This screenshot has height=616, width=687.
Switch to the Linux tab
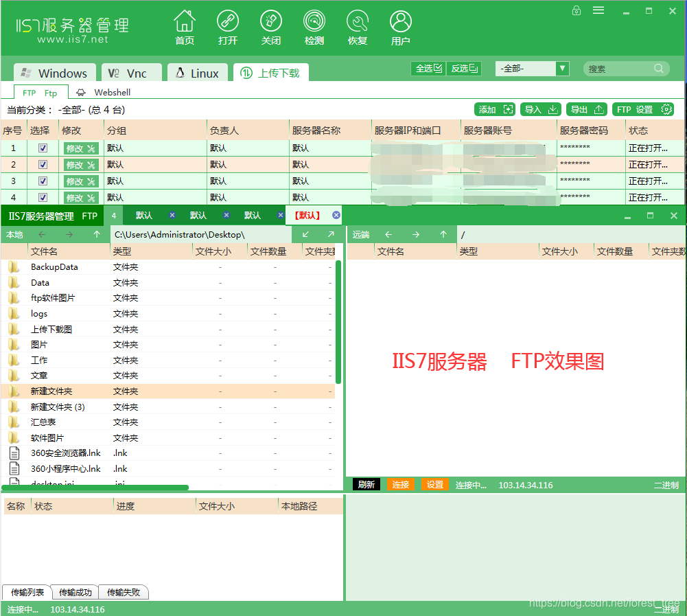(x=197, y=72)
